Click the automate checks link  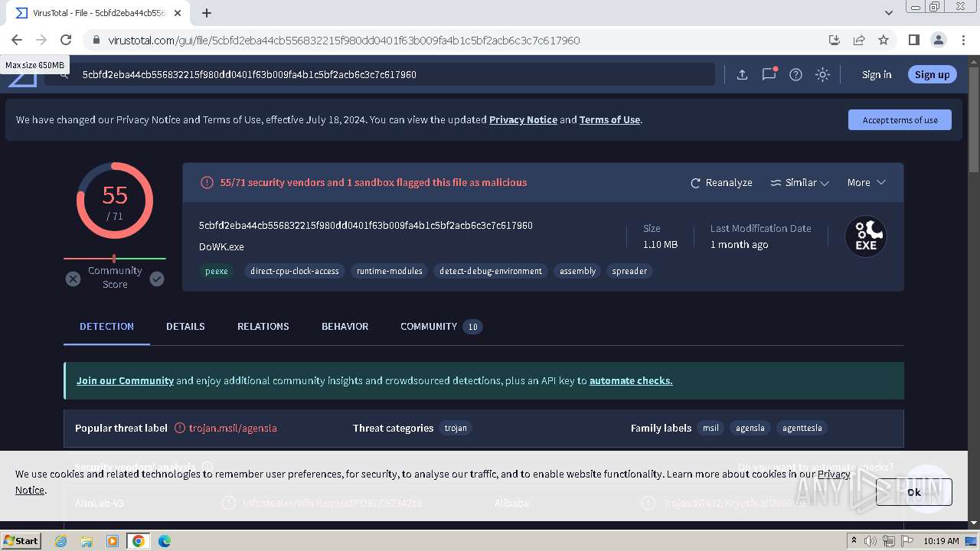[631, 380]
